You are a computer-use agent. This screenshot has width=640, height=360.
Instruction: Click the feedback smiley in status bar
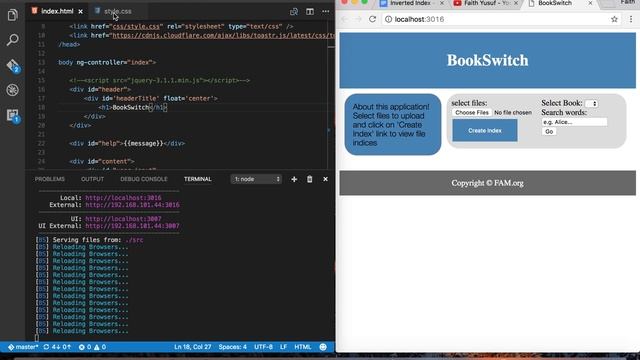click(x=323, y=347)
